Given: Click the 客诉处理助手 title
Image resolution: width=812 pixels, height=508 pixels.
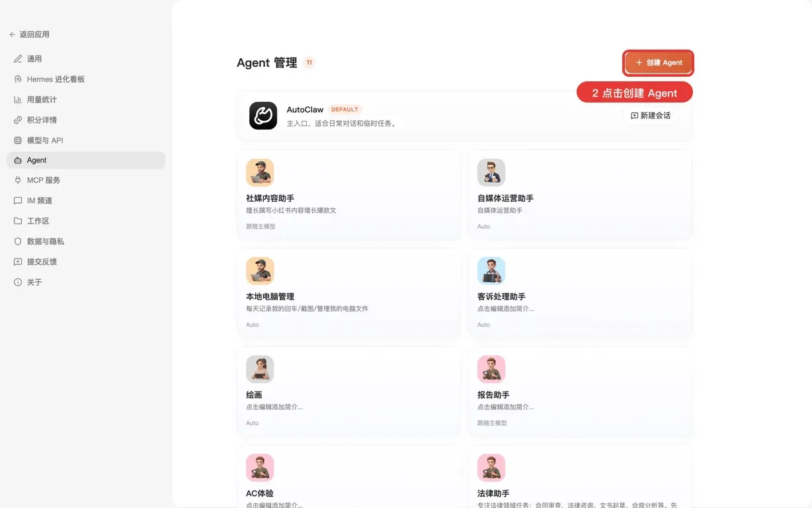Looking at the screenshot, I should tap(501, 297).
